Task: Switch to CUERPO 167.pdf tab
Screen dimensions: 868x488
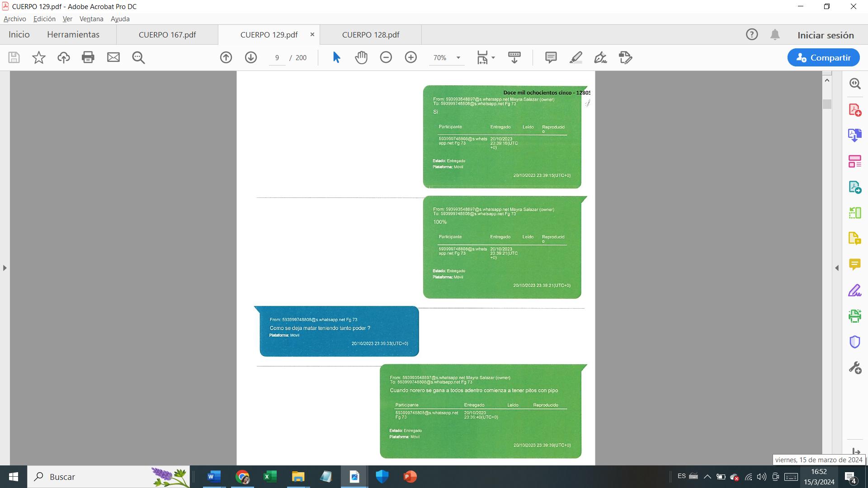Action: (x=167, y=35)
